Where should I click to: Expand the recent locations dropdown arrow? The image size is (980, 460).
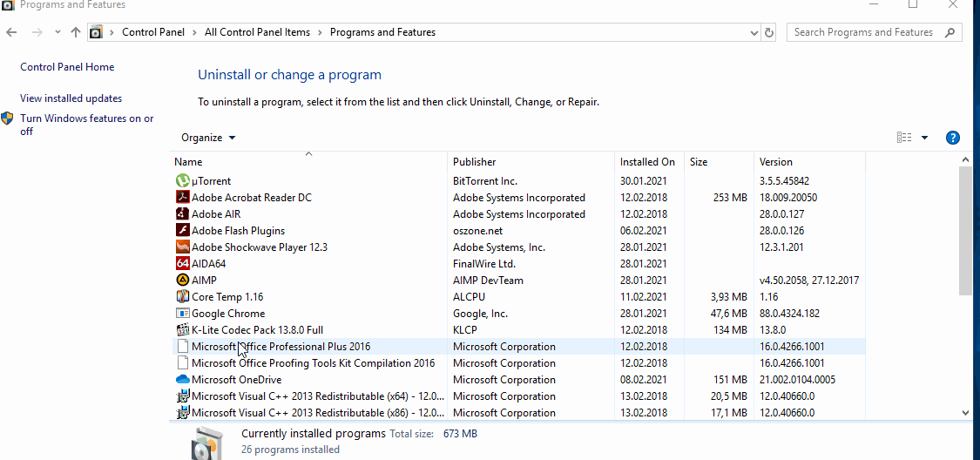[x=57, y=32]
